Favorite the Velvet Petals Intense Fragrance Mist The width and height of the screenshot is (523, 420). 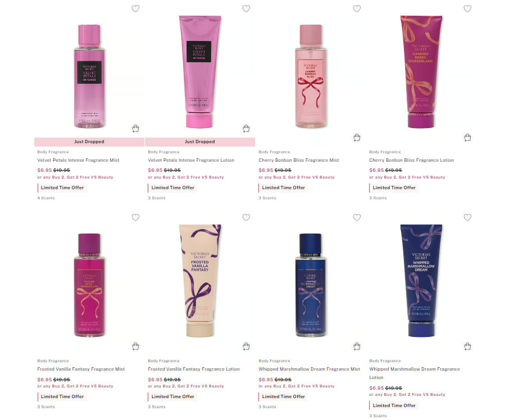pyautogui.click(x=135, y=8)
